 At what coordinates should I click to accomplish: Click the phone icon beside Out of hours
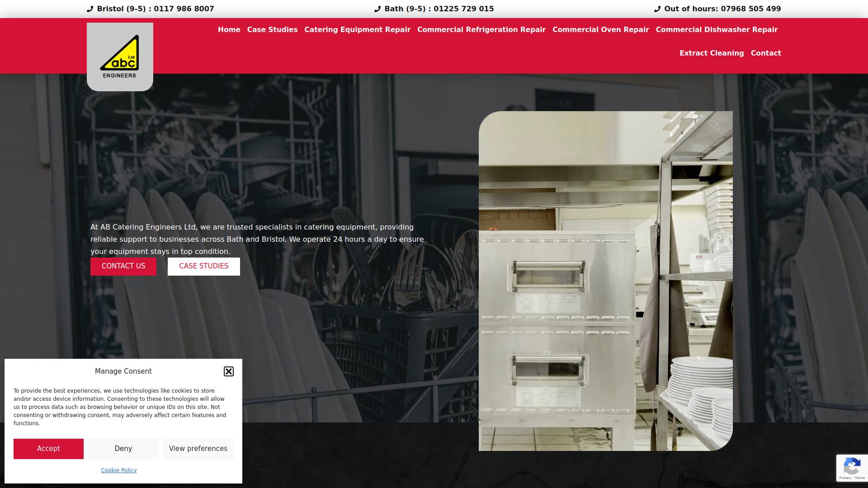657,9
